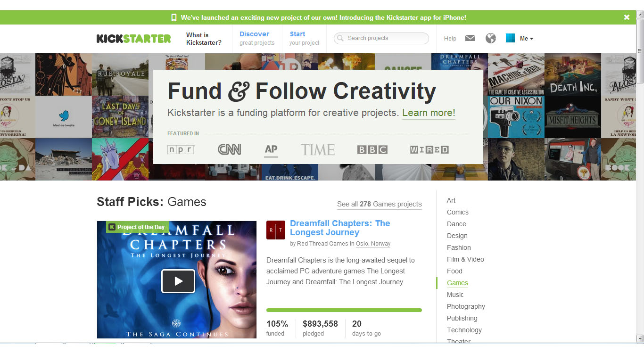Play the Dreamfall Chapters video
644x362 pixels.
(x=178, y=281)
